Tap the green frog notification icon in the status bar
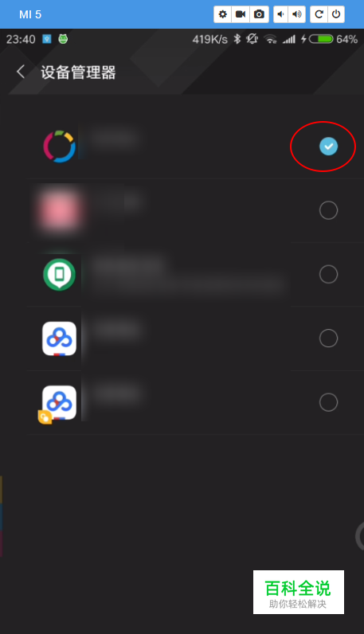This screenshot has height=634, width=364. click(x=63, y=39)
